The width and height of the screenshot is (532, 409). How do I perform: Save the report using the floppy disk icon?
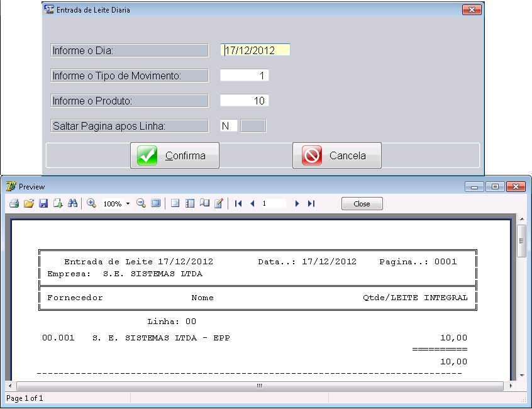(43, 204)
